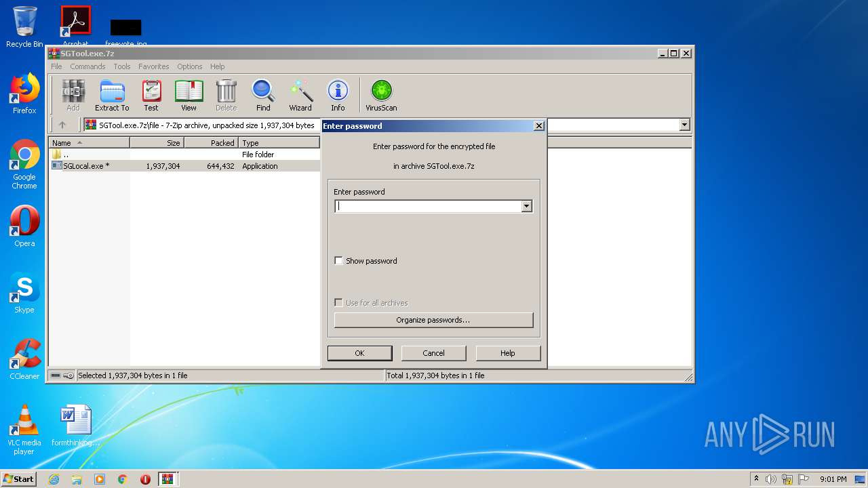Image resolution: width=868 pixels, height=488 pixels.
Task: Select the SGLocal.exe file row
Action: coord(184,166)
